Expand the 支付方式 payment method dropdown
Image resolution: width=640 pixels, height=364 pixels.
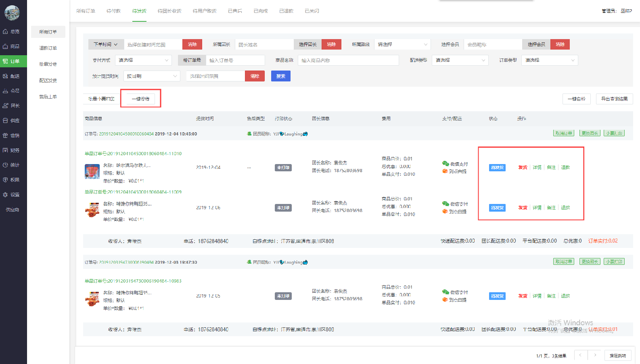coord(143,60)
